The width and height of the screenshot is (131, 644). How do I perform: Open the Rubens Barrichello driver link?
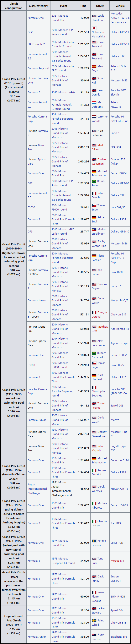tap(99, 355)
